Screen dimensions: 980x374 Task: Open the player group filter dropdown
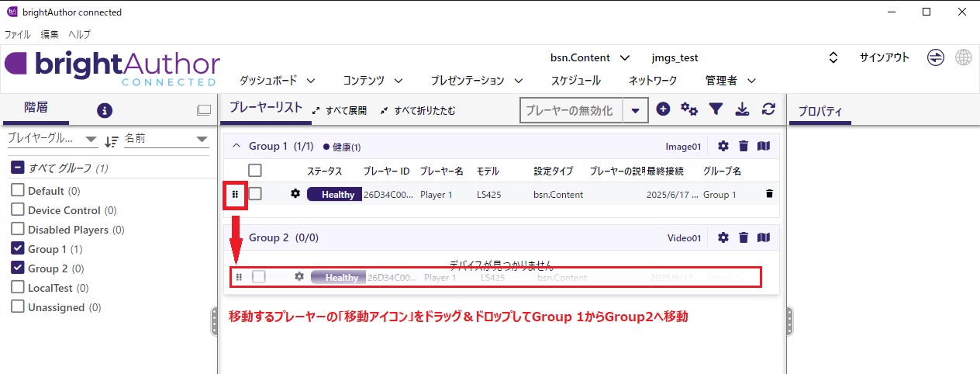(53, 139)
